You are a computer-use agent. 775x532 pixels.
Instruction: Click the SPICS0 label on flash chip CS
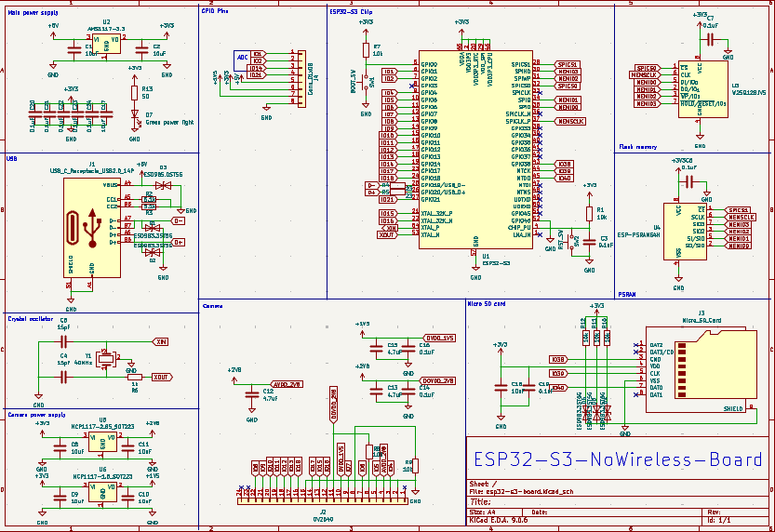coord(647,68)
